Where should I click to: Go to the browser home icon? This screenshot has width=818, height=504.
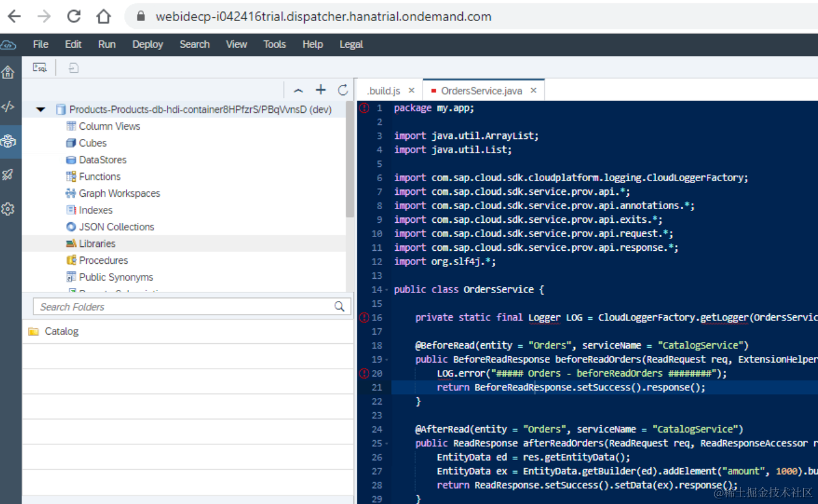pos(104,17)
